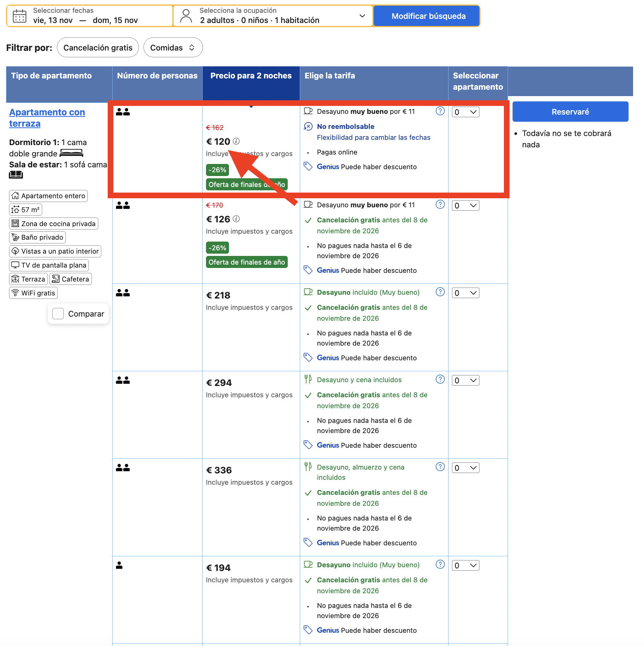Click the Tipo de apartamento column header
This screenshot has height=646, width=644.
pos(59,84)
